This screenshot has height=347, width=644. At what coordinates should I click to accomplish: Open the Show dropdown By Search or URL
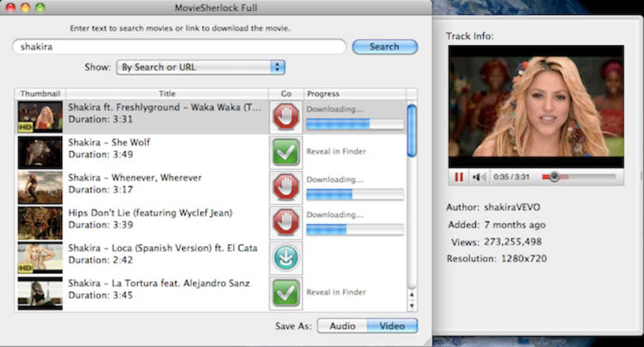click(x=201, y=68)
